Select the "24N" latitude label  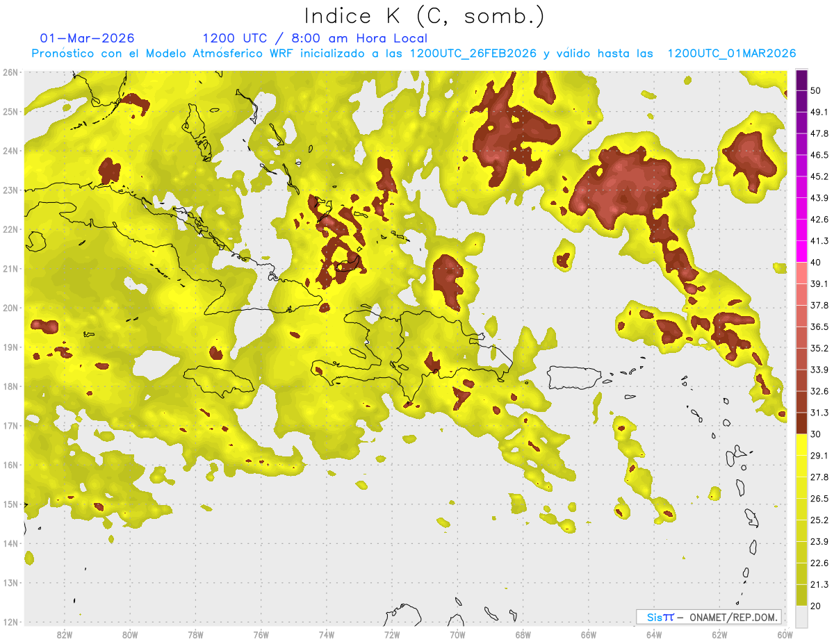(10, 150)
